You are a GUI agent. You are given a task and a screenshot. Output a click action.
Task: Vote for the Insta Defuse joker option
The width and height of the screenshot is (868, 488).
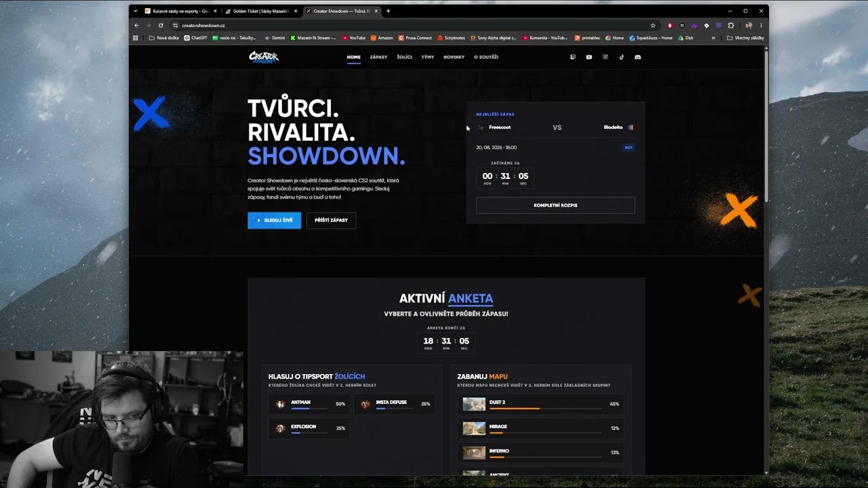pyautogui.click(x=395, y=404)
